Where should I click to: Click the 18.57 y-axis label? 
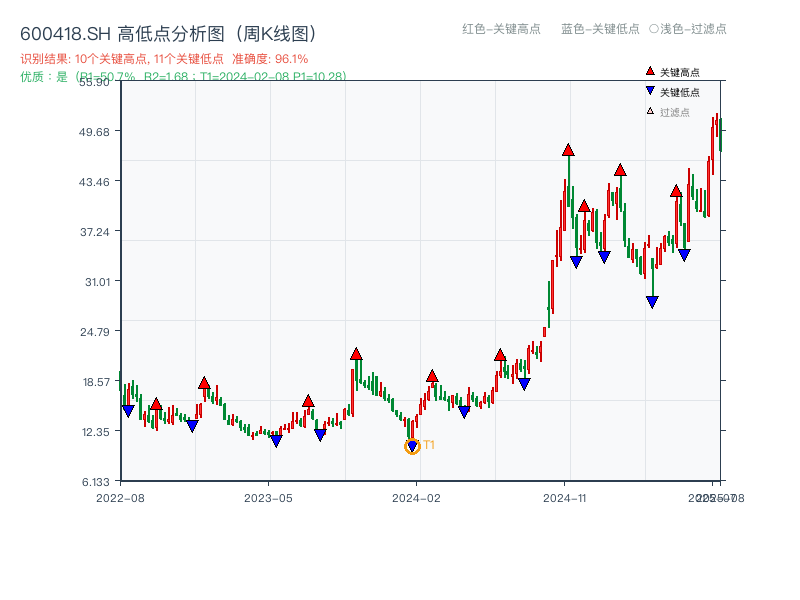tap(96, 382)
